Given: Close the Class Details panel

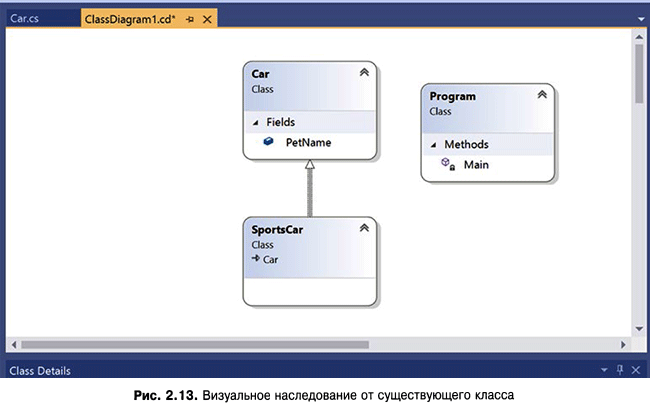Looking at the screenshot, I should pos(638,370).
